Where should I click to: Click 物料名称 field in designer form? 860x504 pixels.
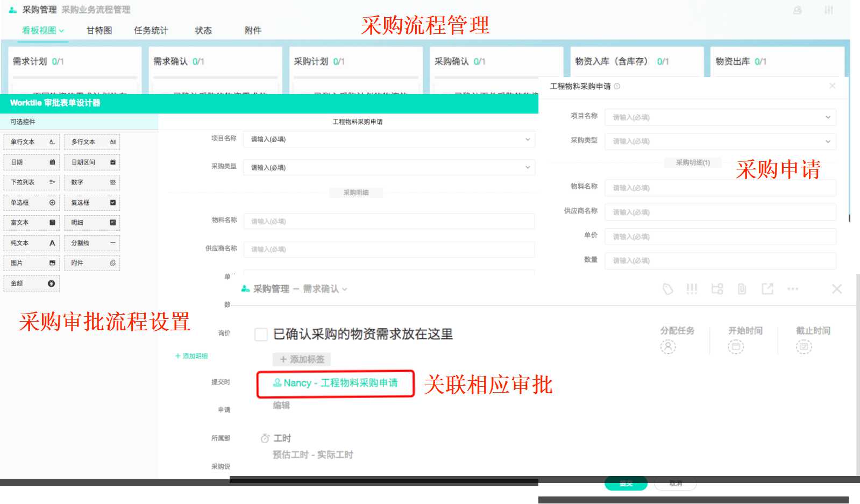click(x=389, y=221)
